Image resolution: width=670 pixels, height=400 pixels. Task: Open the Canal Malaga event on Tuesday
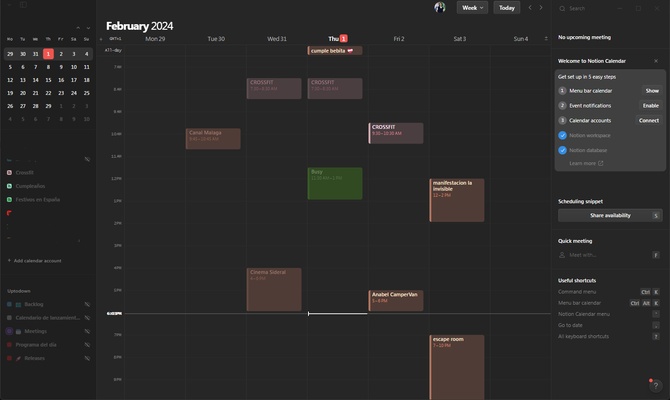(213, 139)
